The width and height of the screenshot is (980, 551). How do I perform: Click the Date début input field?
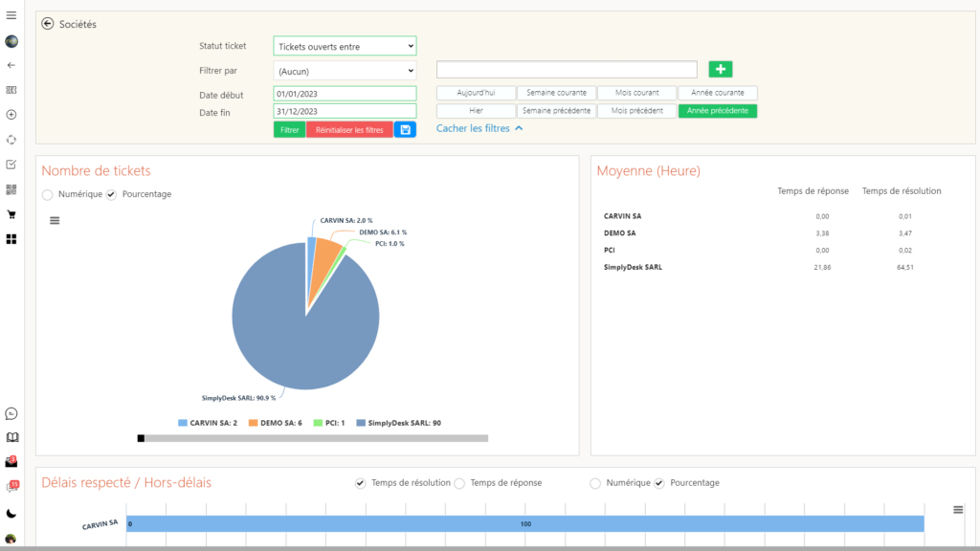[x=345, y=94]
